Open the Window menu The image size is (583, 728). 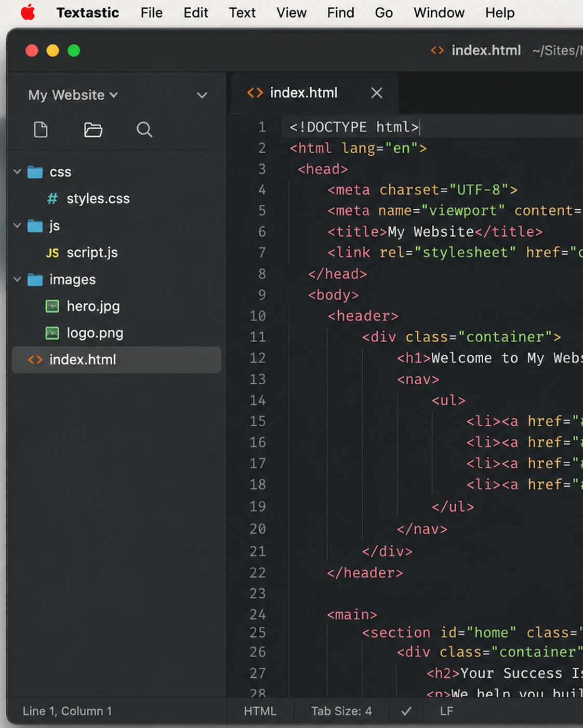tap(439, 12)
